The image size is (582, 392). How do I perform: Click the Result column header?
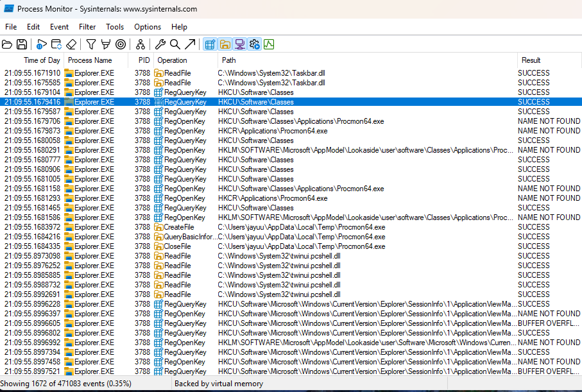[549, 60]
